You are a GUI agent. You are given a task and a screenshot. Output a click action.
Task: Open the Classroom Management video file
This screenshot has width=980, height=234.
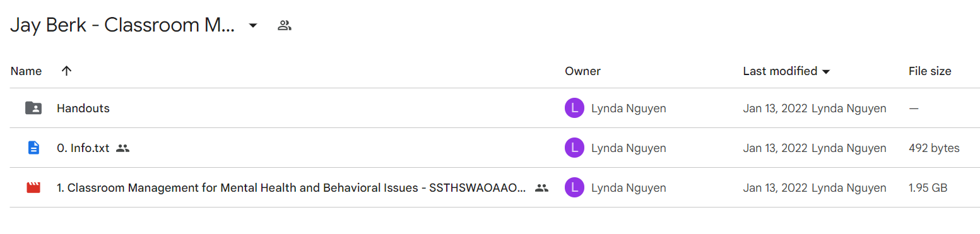[291, 188]
